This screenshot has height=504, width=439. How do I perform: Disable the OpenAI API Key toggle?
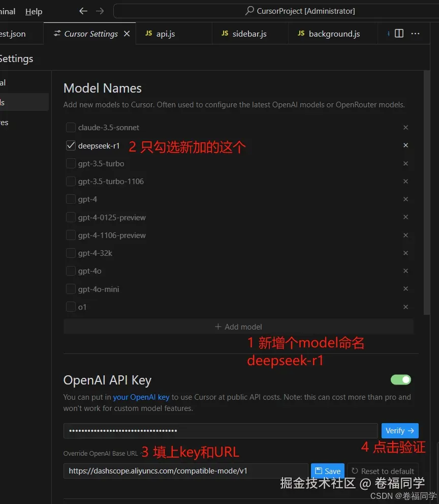401,379
